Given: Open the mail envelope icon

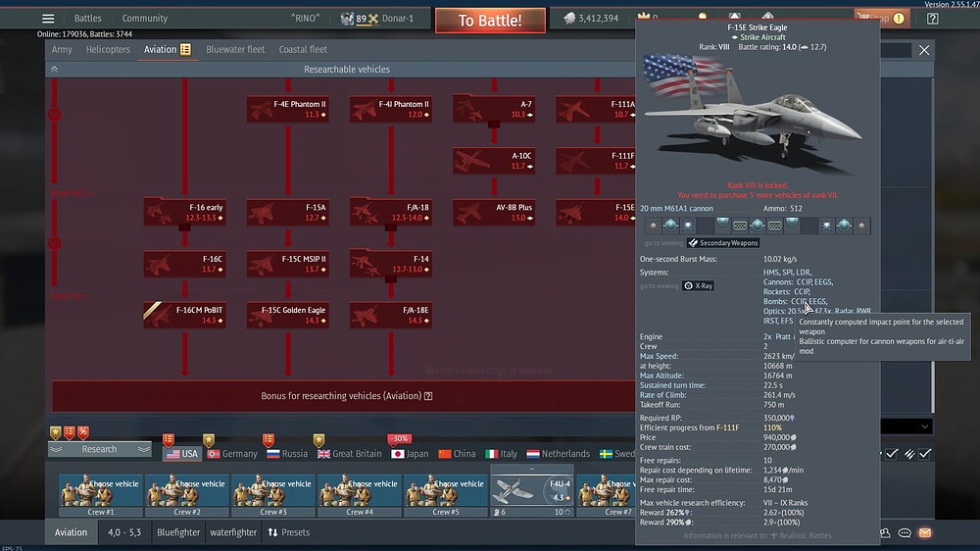Looking at the screenshot, I should (x=924, y=532).
